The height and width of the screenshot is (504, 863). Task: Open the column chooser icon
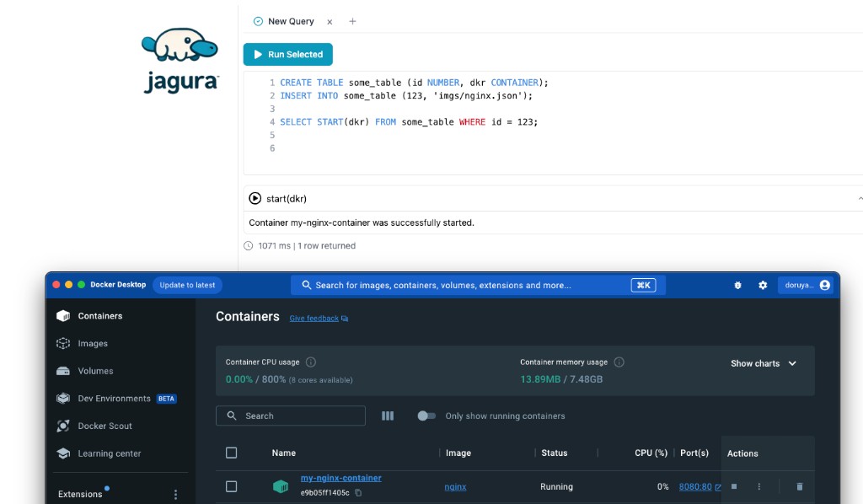pos(388,416)
